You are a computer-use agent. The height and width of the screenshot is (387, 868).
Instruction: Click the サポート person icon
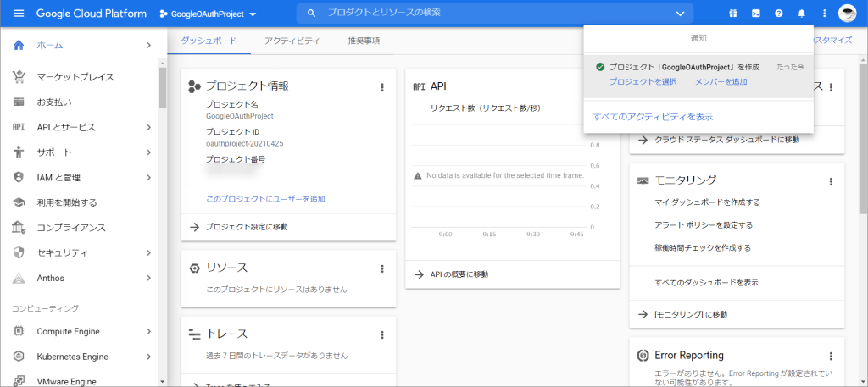coord(19,152)
